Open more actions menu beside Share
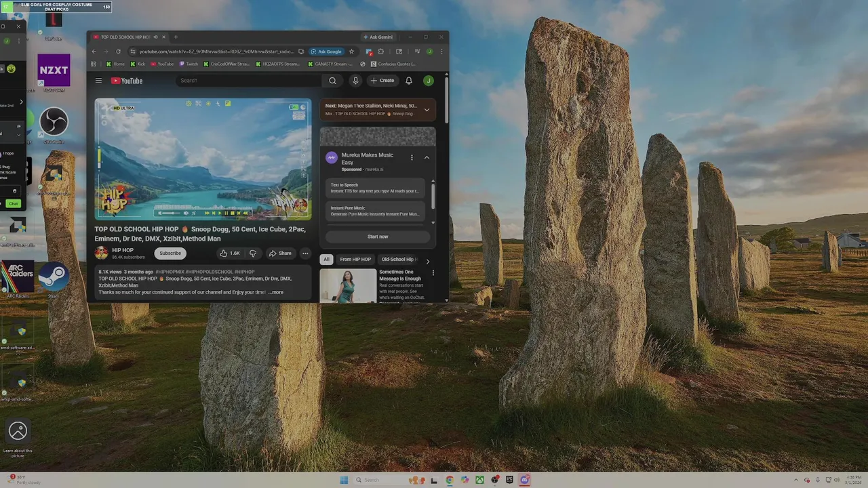 point(305,253)
